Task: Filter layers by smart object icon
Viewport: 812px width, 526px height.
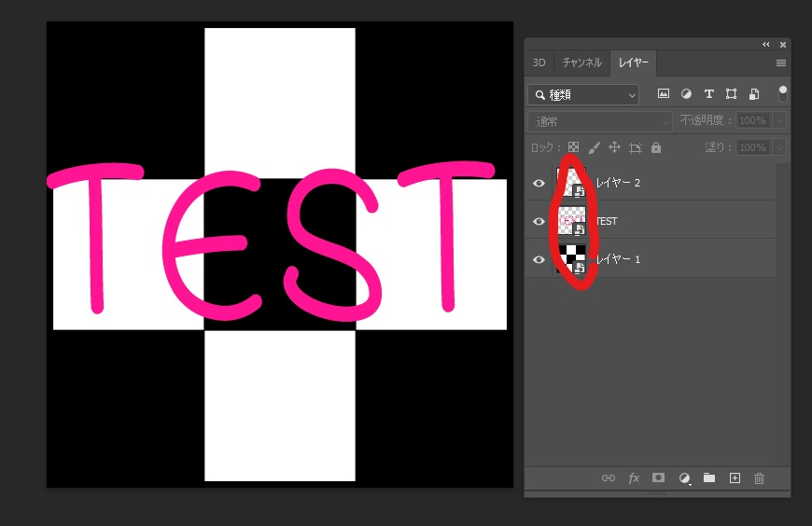Action: click(x=754, y=93)
